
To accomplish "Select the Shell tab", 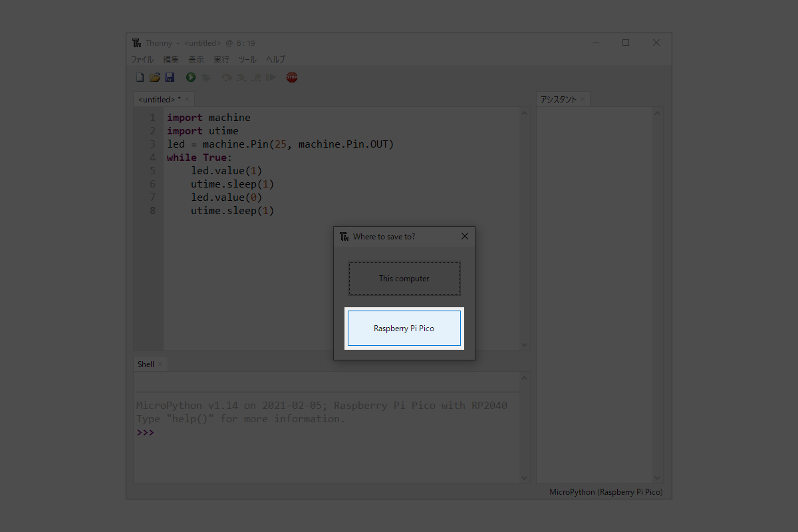I will [x=146, y=364].
